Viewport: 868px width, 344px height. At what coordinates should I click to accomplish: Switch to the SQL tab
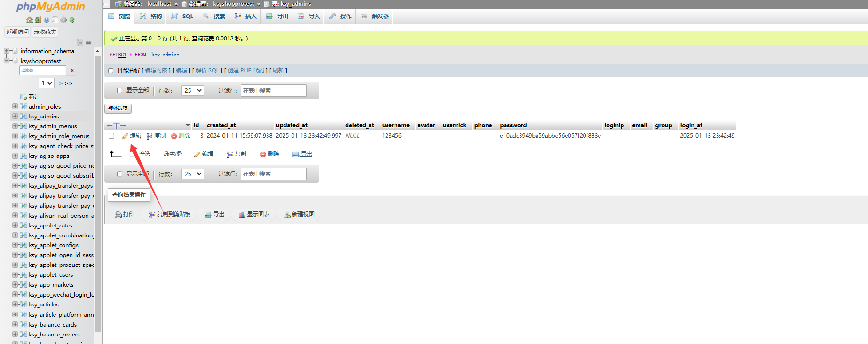(182, 16)
